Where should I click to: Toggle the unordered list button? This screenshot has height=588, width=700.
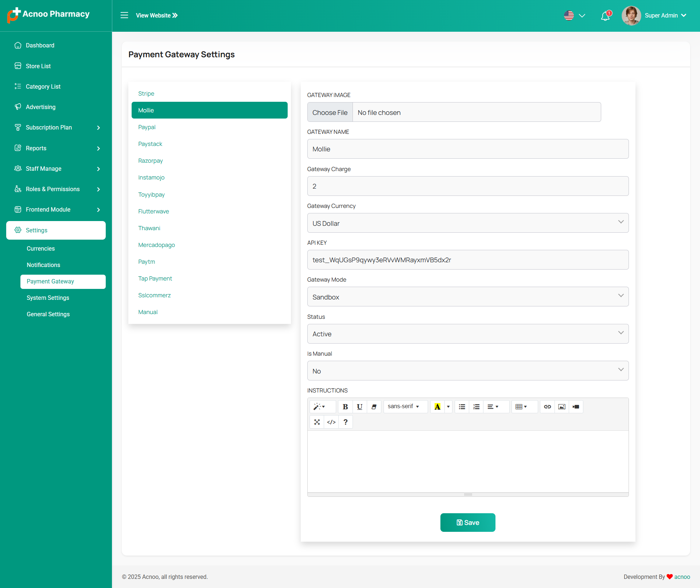click(x=462, y=407)
